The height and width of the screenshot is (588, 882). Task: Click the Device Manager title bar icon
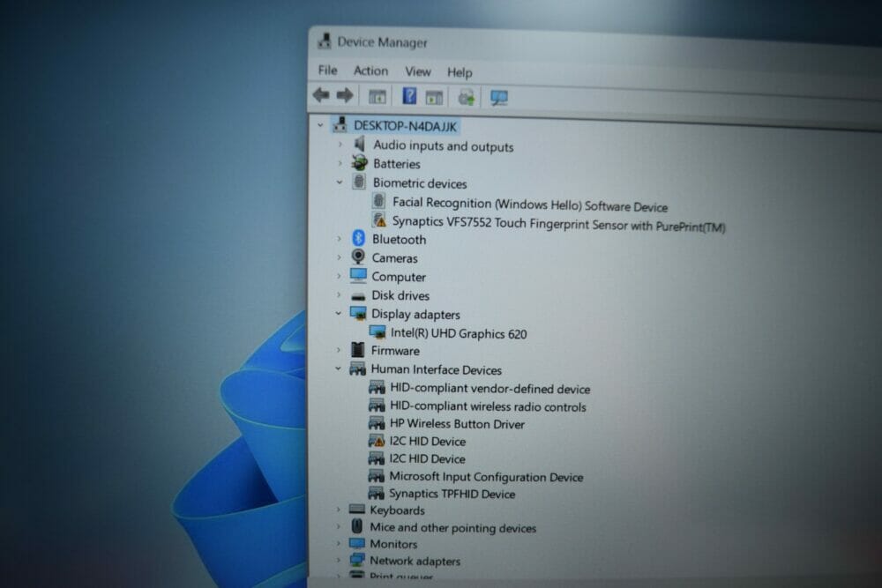coord(324,41)
